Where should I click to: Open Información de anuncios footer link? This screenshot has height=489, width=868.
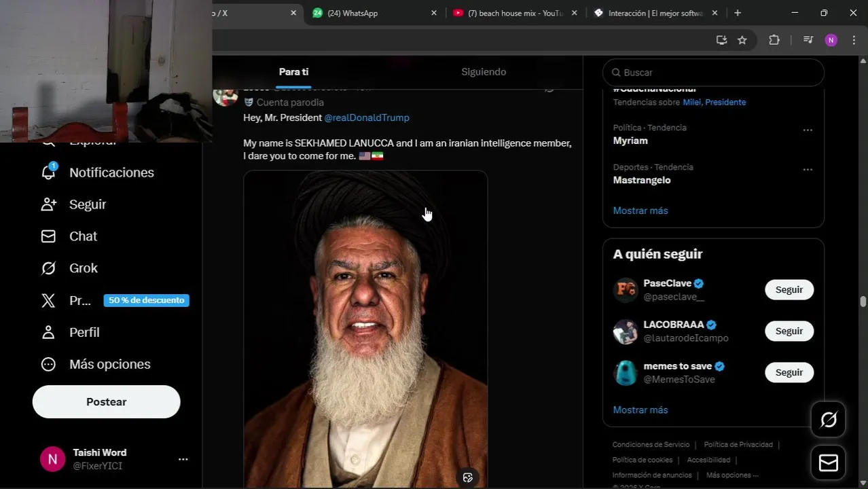(x=652, y=475)
